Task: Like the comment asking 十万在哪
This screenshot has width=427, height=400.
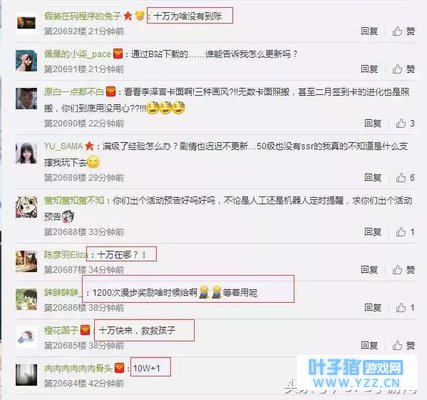Action: (x=403, y=270)
